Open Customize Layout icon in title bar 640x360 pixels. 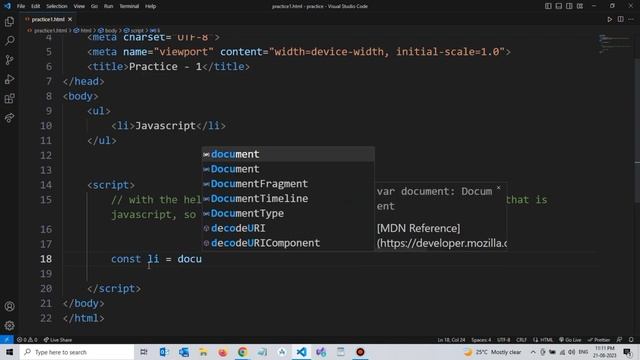point(580,6)
